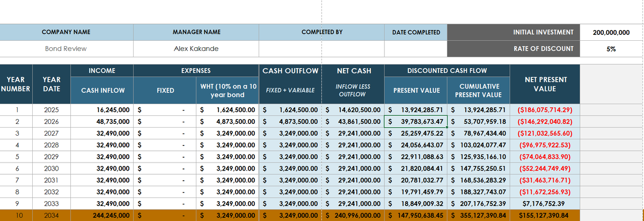Click the Bond Review company name cell
Viewport: 644px width, 221px height.
pyautogui.click(x=66, y=48)
